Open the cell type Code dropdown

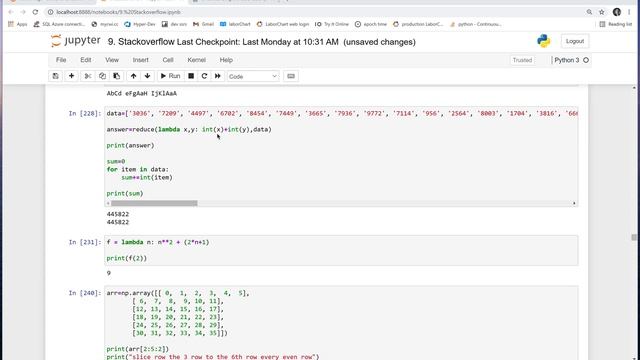click(253, 76)
